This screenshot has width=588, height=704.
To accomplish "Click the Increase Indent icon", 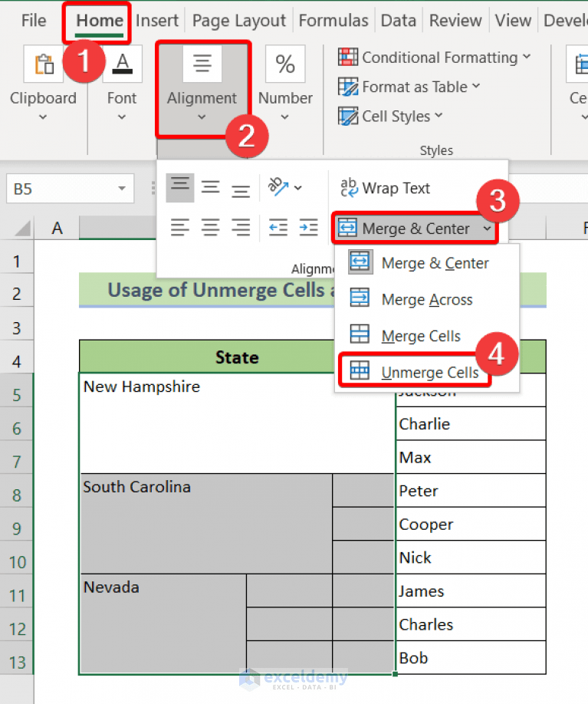I will (x=308, y=227).
